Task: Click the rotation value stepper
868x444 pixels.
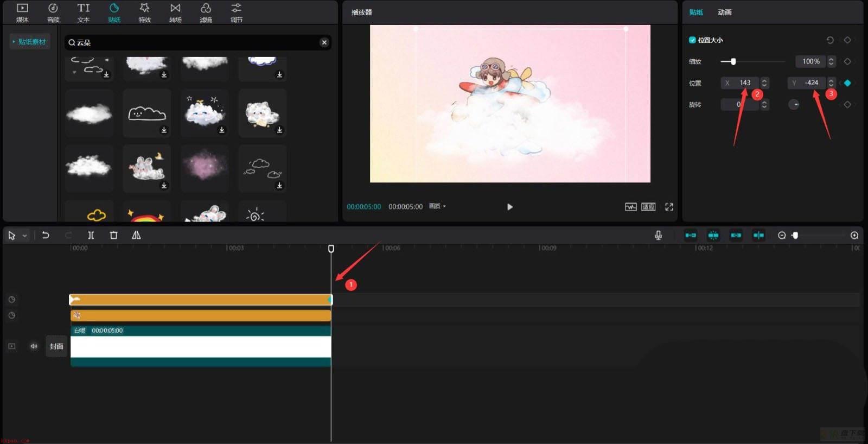Action: point(764,104)
